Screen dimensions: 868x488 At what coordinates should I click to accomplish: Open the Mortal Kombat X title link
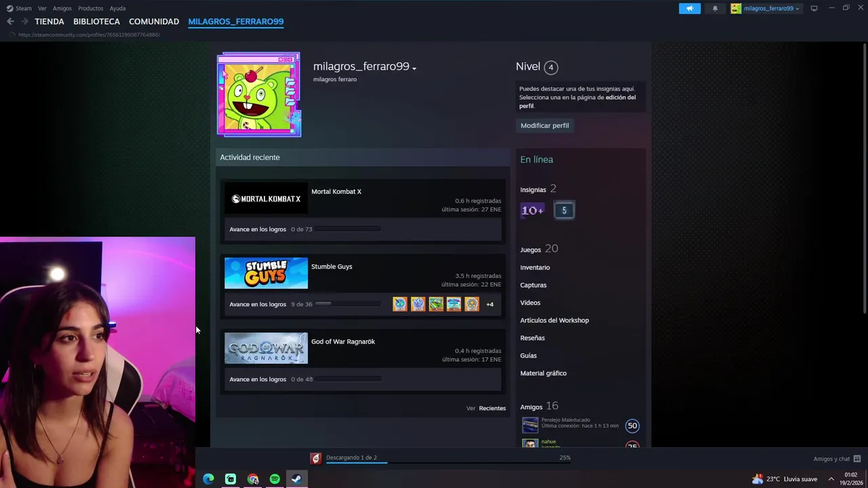[x=336, y=192]
